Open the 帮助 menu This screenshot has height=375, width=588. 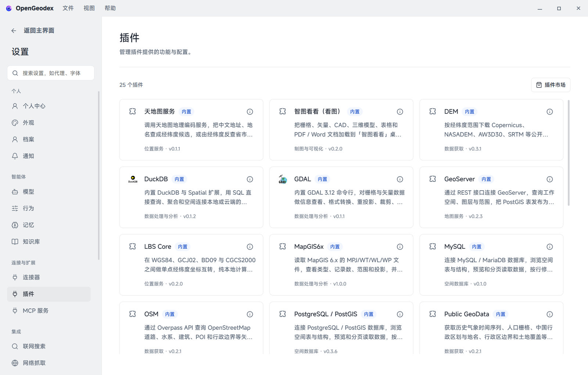(110, 8)
